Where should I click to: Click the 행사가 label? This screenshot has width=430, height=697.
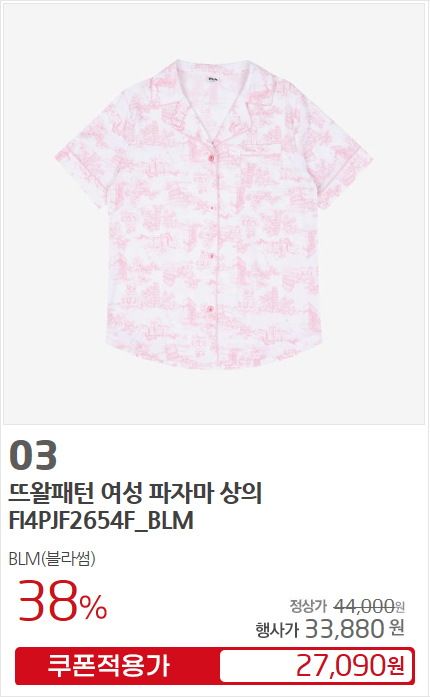point(277,629)
